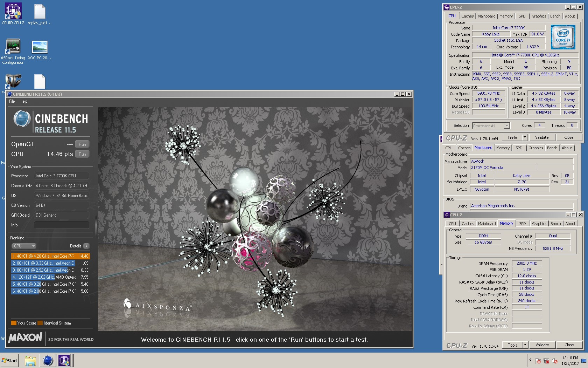Select ranking entry 8C/16T @ 2.92 GHz
This screenshot has width=588, height=368.
click(50, 270)
